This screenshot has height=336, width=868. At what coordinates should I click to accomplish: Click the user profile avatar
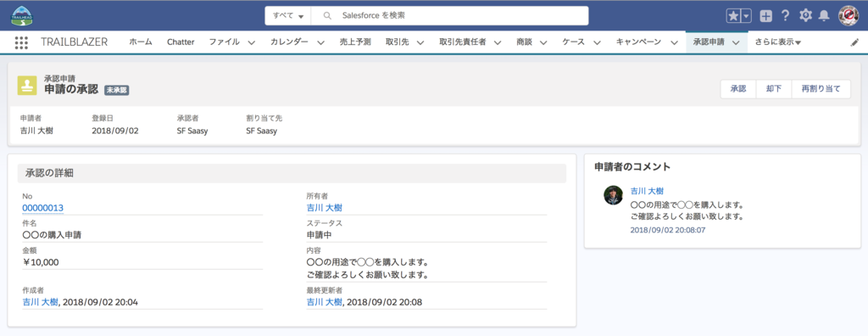tap(848, 15)
